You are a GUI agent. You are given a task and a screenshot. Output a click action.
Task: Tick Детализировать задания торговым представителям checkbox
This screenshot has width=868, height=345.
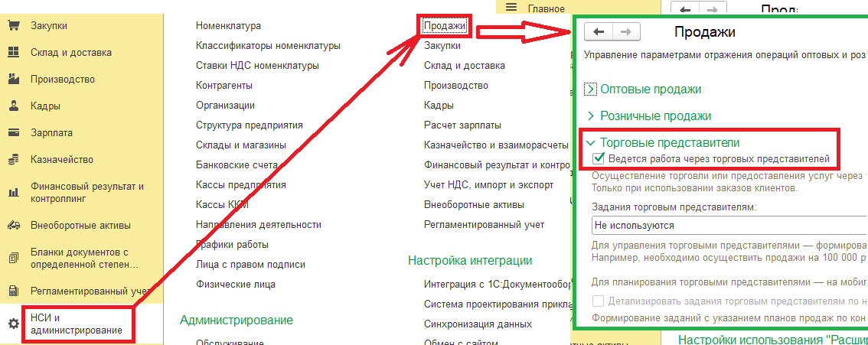coord(599,301)
